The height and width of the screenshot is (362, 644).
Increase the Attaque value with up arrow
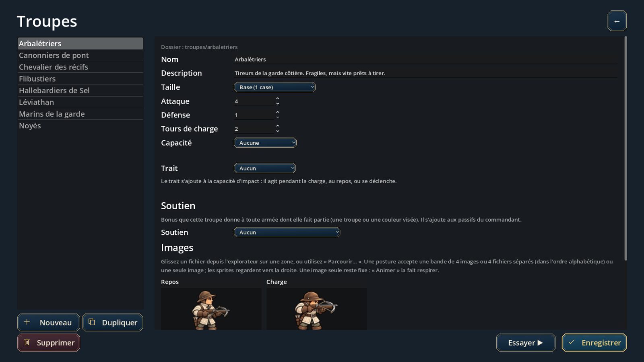(x=278, y=99)
